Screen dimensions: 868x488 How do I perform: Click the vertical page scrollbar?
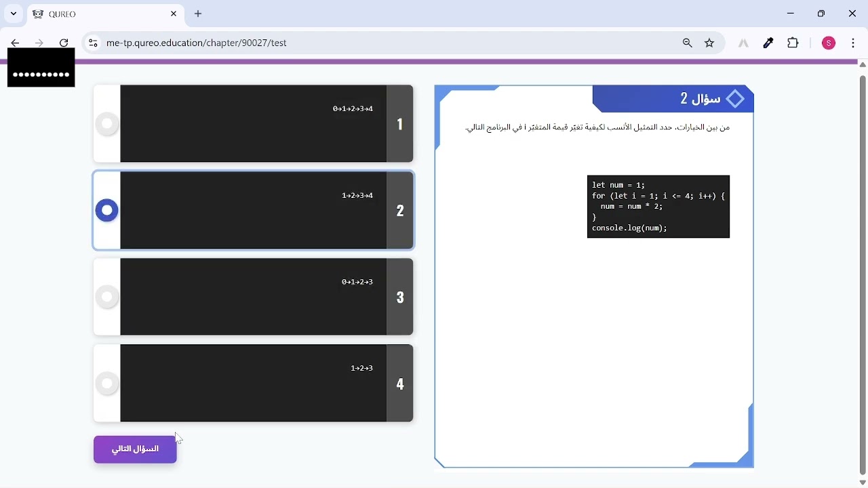click(x=863, y=274)
